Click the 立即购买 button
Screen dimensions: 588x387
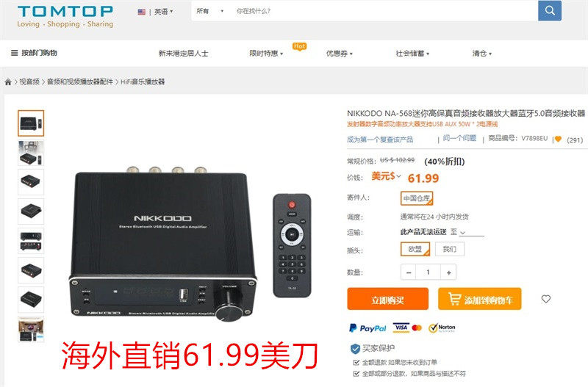tap(387, 299)
